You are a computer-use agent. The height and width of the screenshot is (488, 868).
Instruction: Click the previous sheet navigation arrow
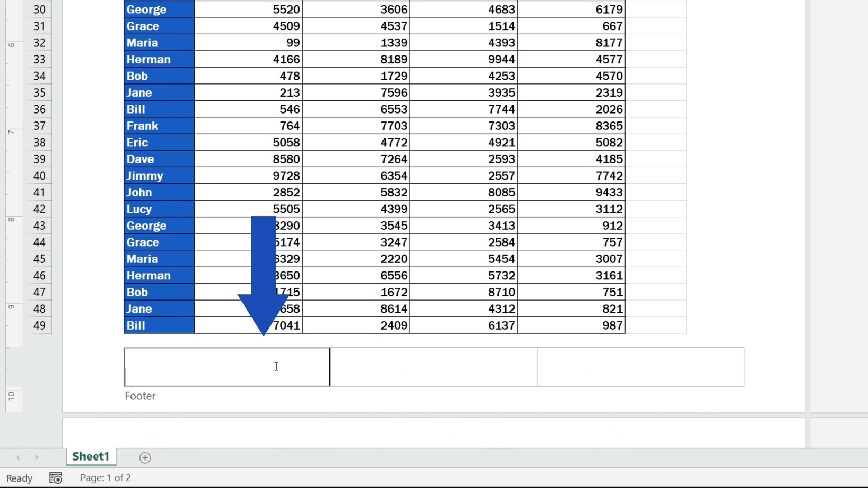coord(18,457)
